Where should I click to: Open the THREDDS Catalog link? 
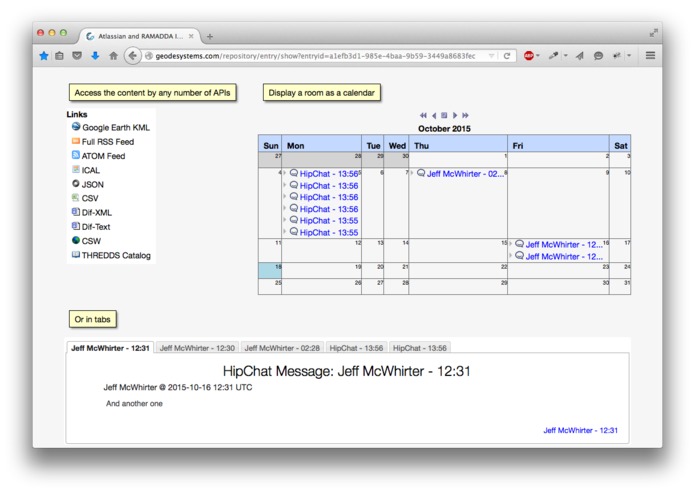click(116, 256)
